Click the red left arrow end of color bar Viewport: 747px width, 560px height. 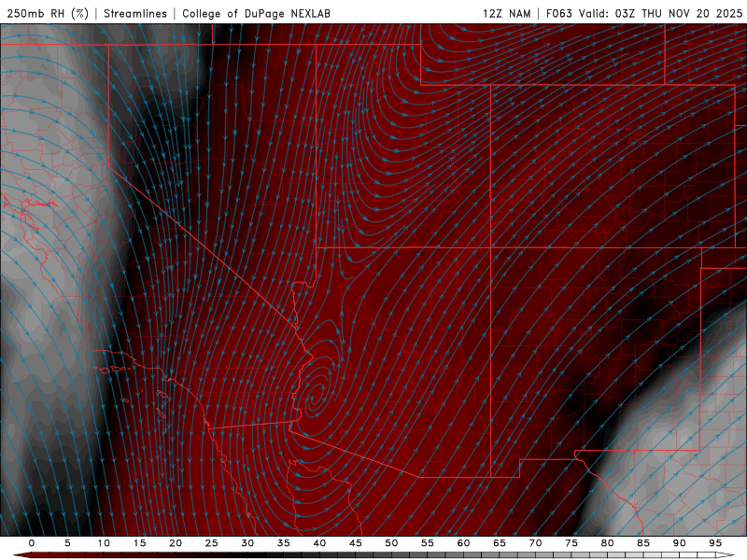coord(21,555)
